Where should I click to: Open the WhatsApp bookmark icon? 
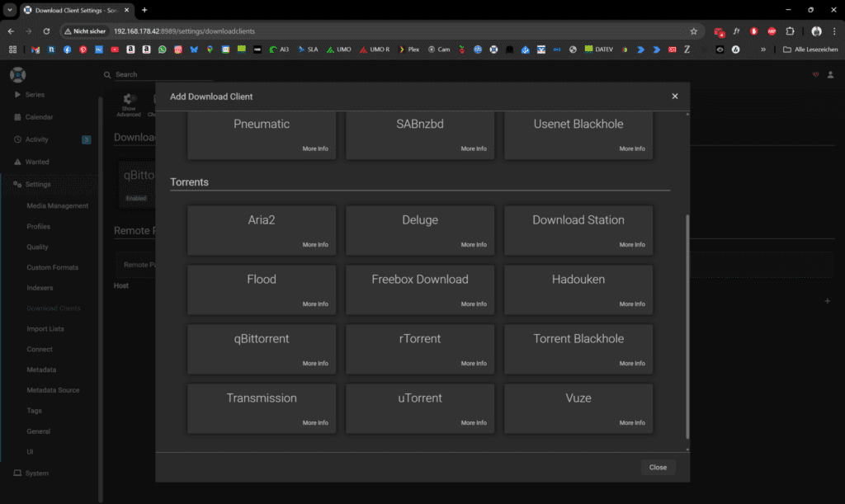coord(163,49)
